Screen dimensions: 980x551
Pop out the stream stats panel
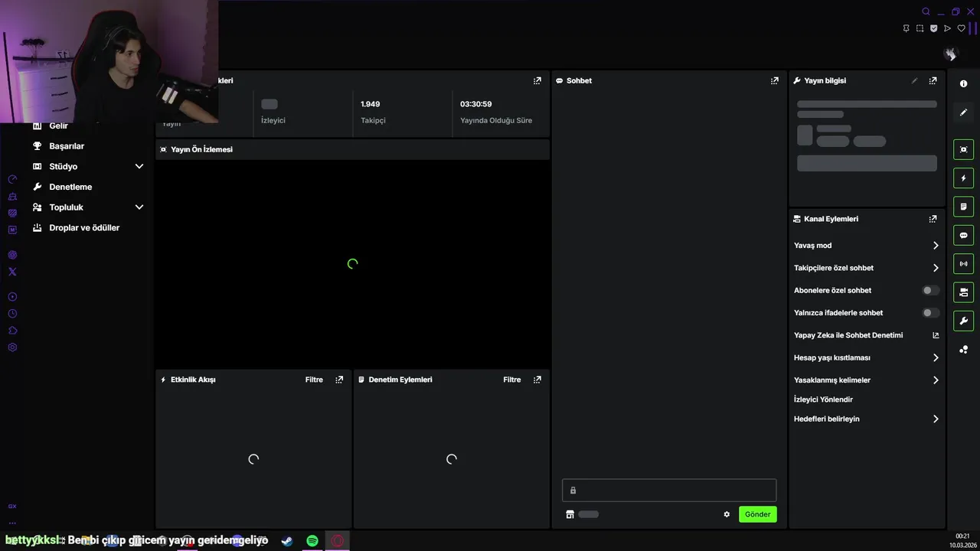pyautogui.click(x=537, y=80)
